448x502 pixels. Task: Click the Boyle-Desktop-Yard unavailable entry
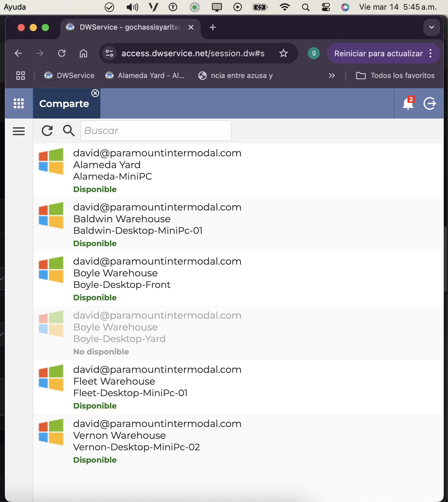[x=238, y=333]
